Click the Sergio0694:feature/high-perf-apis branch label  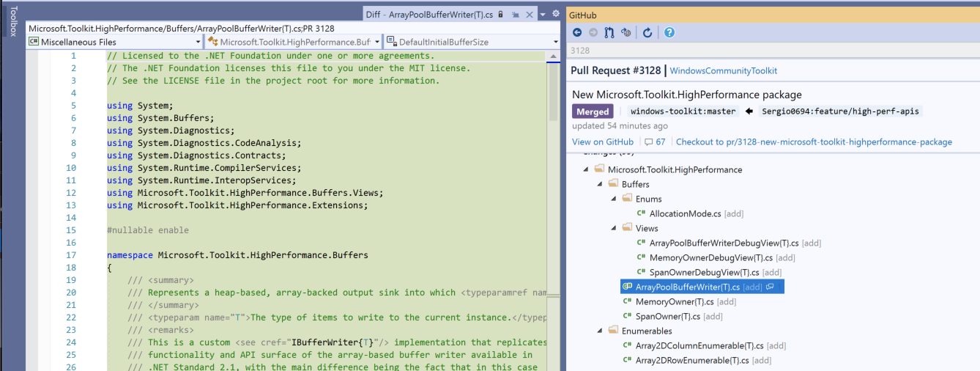pos(839,111)
